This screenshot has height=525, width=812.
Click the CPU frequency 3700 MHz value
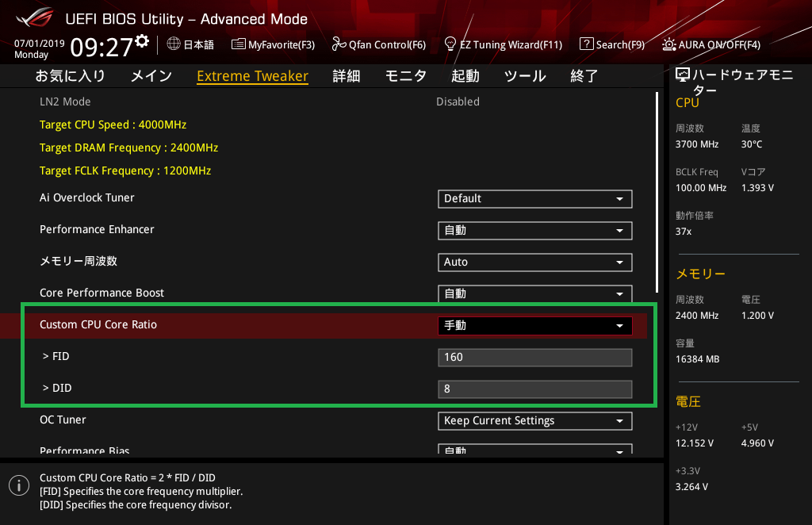coord(697,144)
